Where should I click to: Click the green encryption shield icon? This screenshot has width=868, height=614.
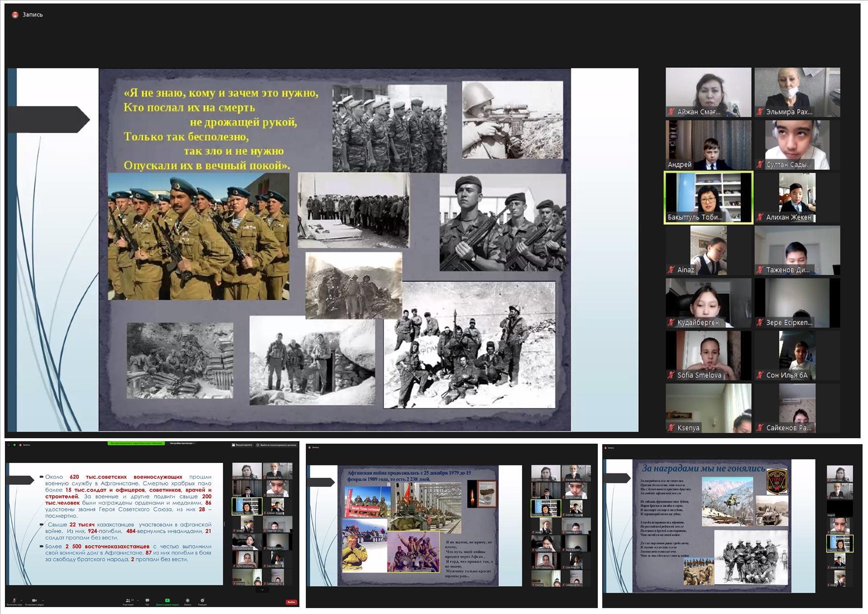(x=14, y=445)
